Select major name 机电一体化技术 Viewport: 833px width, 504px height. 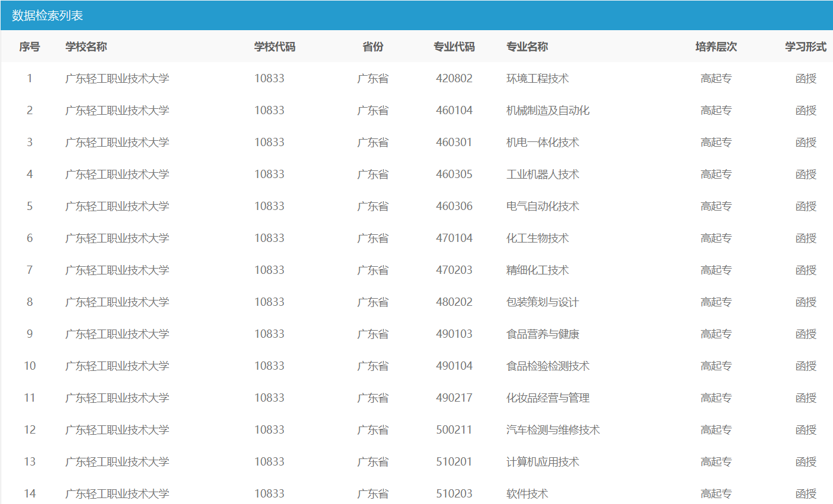coord(543,143)
